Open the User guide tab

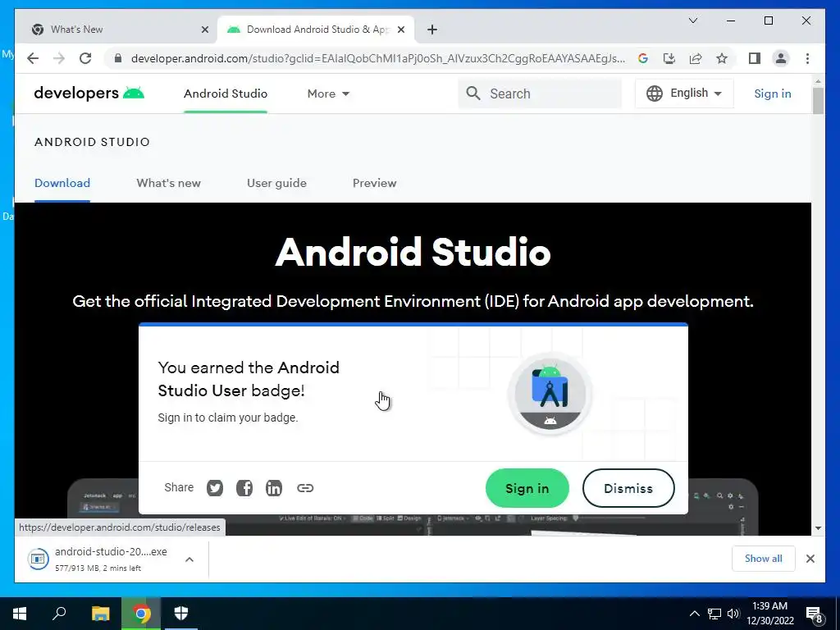tap(276, 183)
